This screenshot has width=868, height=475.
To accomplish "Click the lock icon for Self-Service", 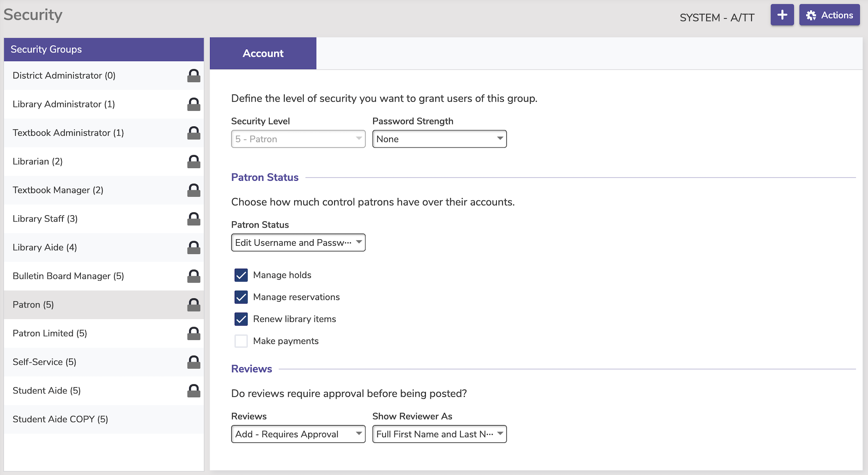I will click(194, 362).
